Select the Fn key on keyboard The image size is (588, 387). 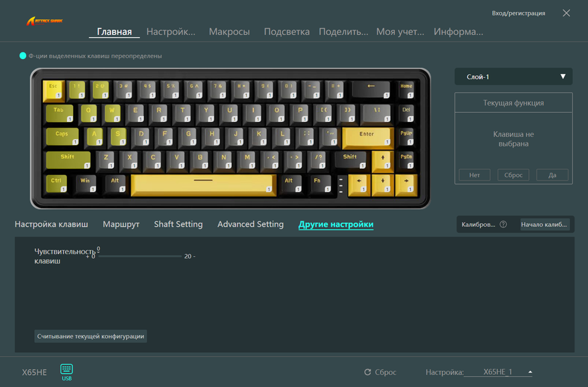[x=320, y=184]
